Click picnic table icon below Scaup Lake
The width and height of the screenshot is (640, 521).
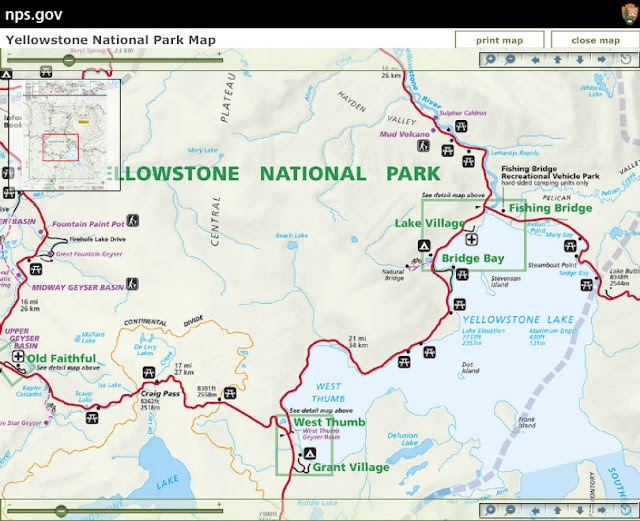coord(92,418)
